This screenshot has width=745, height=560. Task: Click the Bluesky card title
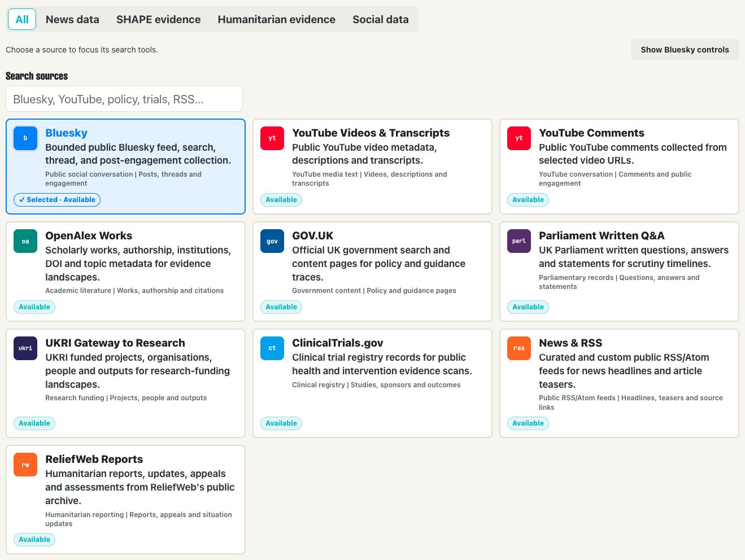(x=66, y=133)
